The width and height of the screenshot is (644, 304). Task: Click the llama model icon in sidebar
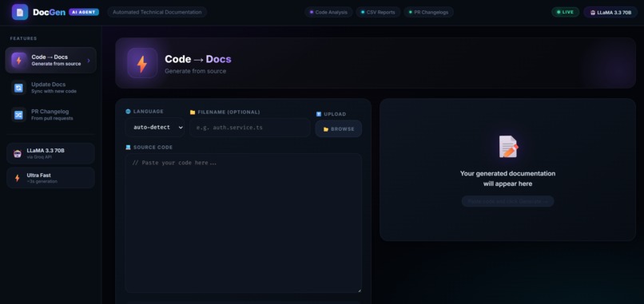point(18,153)
